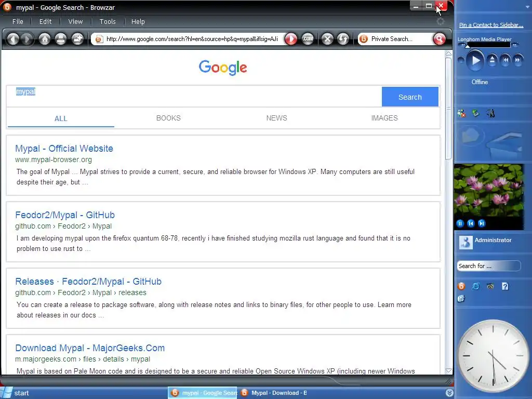Click the www.mypal-browser.org URL text
Viewport: 532px width, 399px height.
pyautogui.click(x=54, y=159)
